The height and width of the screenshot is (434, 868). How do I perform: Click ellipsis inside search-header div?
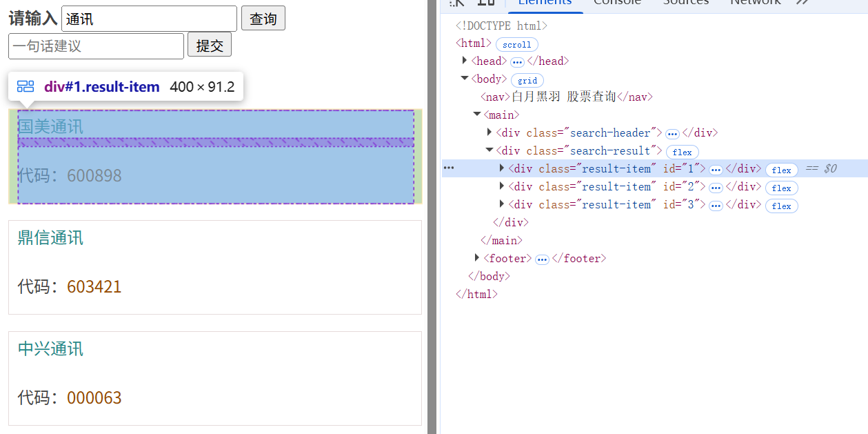pyautogui.click(x=672, y=134)
